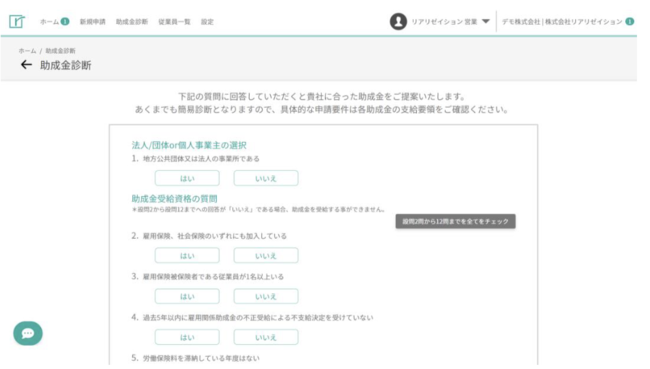The width and height of the screenshot is (650, 369).
Task: Open the デモ株式会社 company switcher
Action: pos(562,22)
